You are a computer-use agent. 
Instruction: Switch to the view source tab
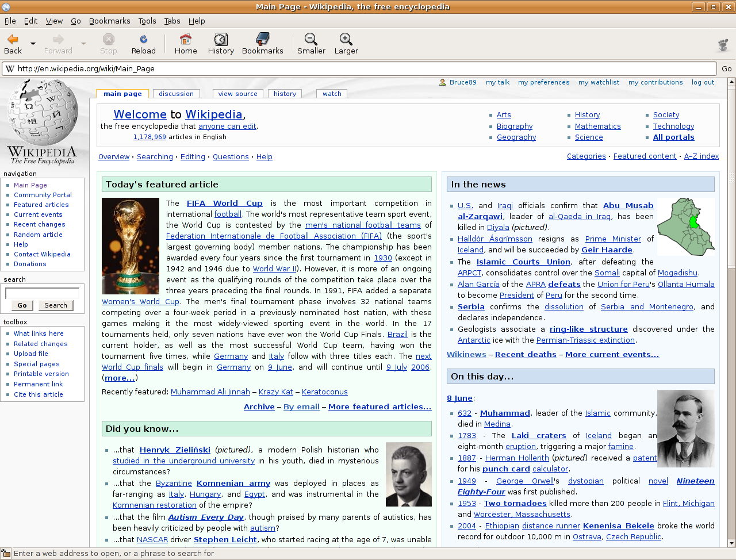237,94
